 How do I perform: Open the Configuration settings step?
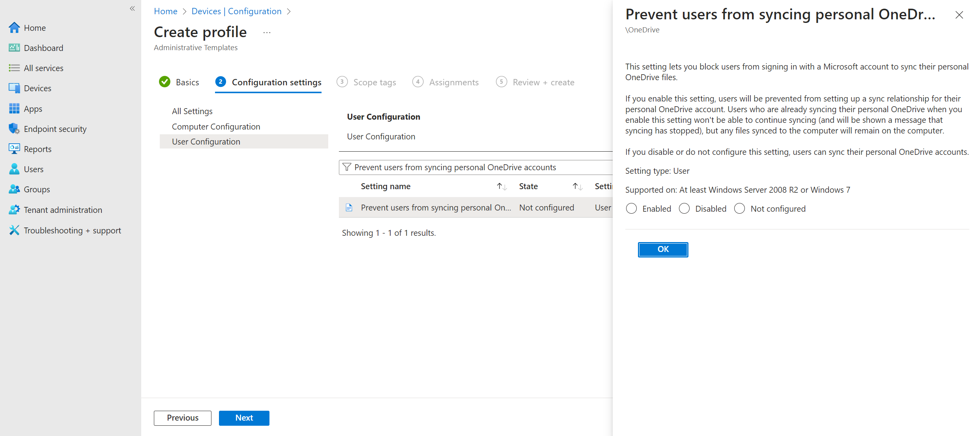pos(268,82)
